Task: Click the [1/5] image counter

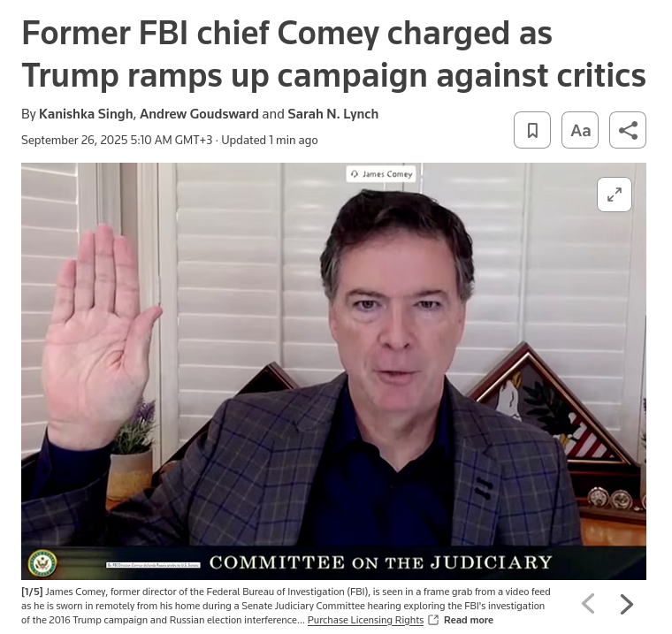Action: tap(32, 592)
